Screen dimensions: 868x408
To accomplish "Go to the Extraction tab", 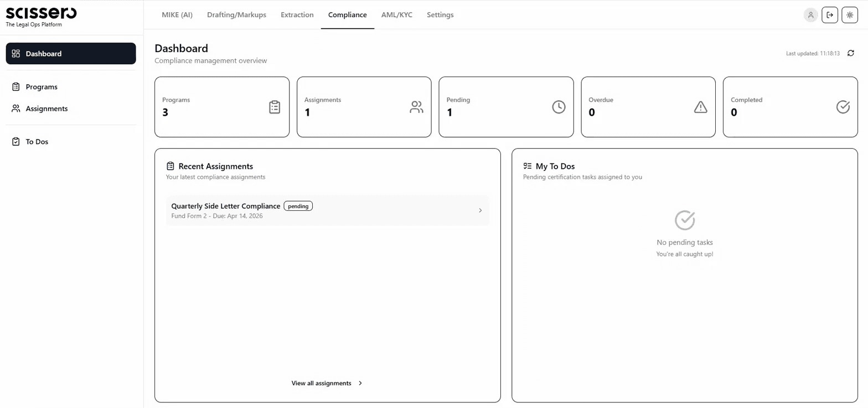I will 297,15.
